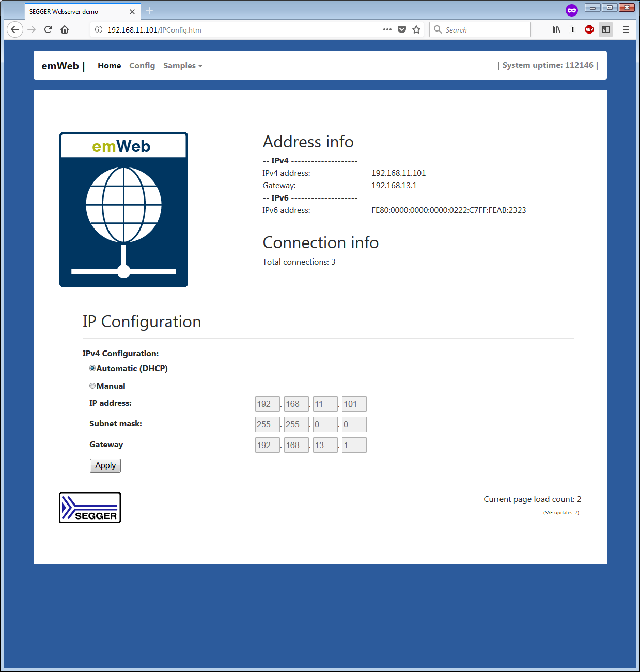Click the SSE updates text
The height and width of the screenshot is (672, 640).
pyautogui.click(x=561, y=513)
